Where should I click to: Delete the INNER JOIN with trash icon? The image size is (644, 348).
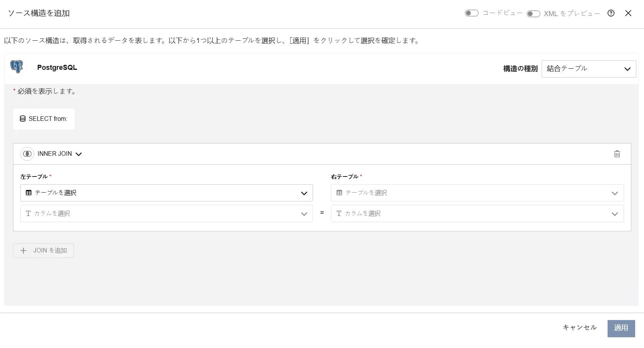(x=617, y=154)
